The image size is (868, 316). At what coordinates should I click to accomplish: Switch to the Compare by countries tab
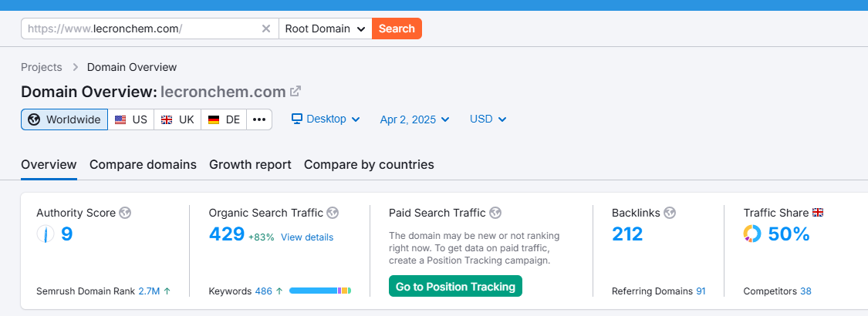[x=369, y=164]
